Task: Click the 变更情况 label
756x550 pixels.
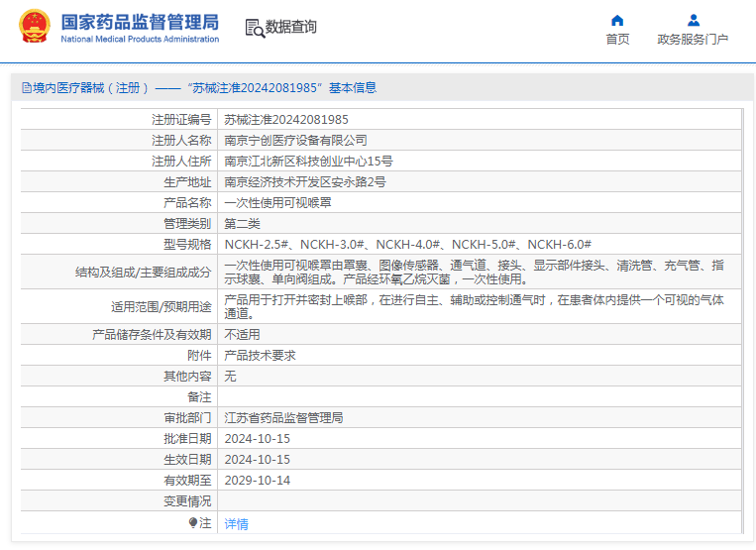Action: (187, 501)
